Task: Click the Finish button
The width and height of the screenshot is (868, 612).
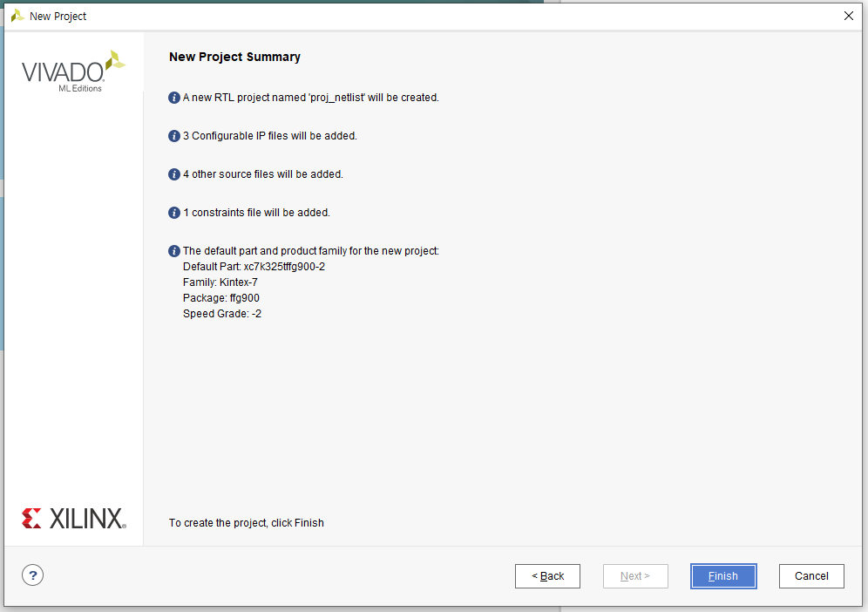Action: 723,576
